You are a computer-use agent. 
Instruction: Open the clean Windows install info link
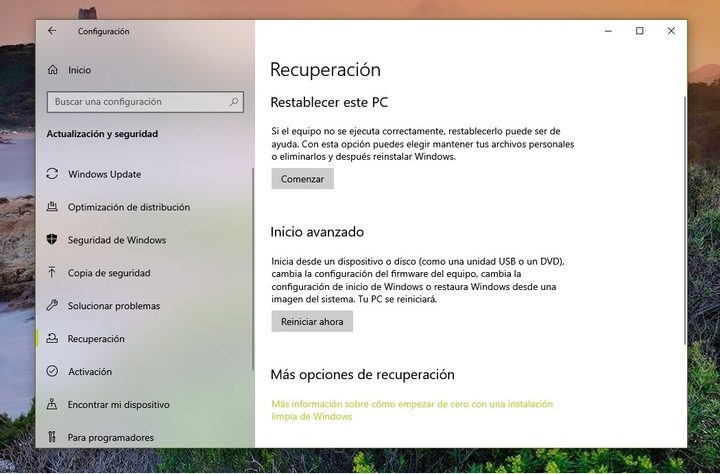[x=412, y=410]
